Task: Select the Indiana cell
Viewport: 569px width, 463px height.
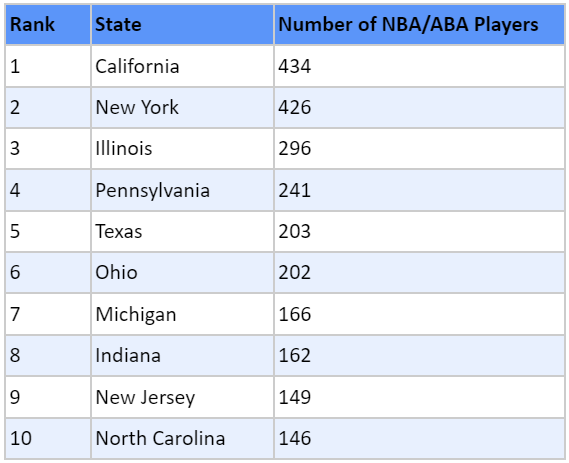Action: [183, 355]
